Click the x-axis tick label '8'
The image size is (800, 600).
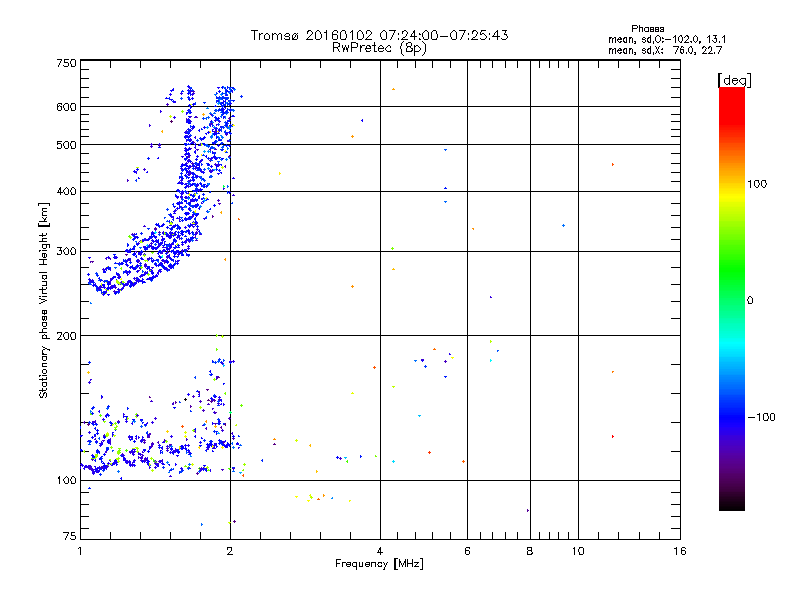point(530,551)
